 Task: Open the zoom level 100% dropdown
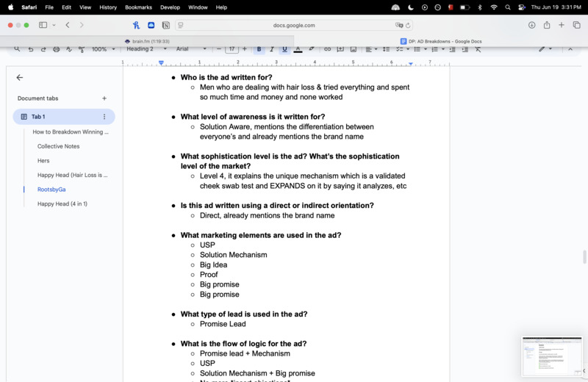point(103,49)
